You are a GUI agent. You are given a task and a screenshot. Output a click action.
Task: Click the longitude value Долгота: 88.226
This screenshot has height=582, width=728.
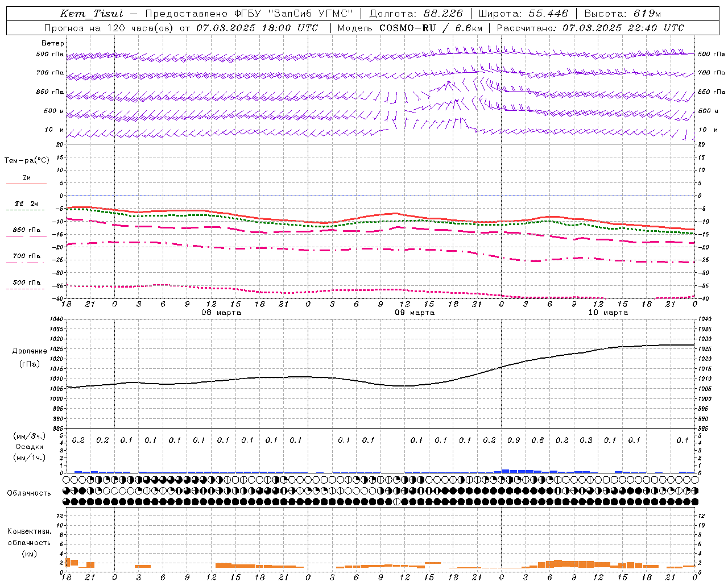tap(416, 14)
